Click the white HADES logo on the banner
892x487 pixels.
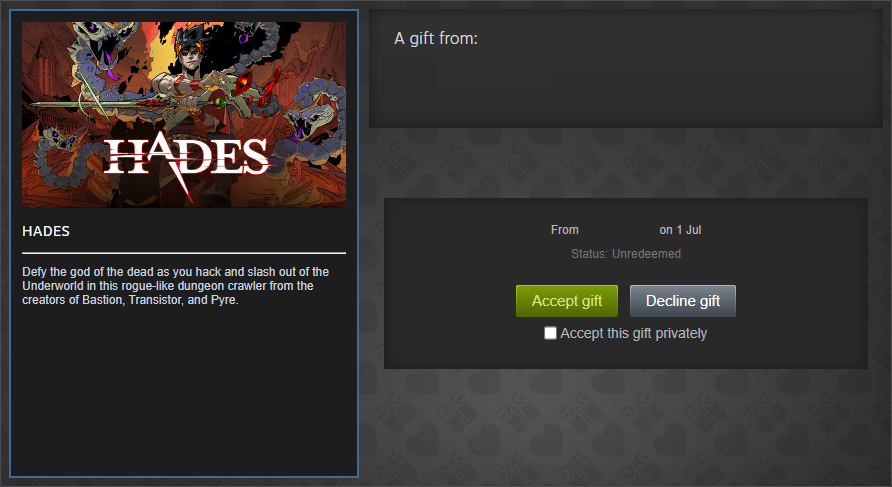[185, 158]
